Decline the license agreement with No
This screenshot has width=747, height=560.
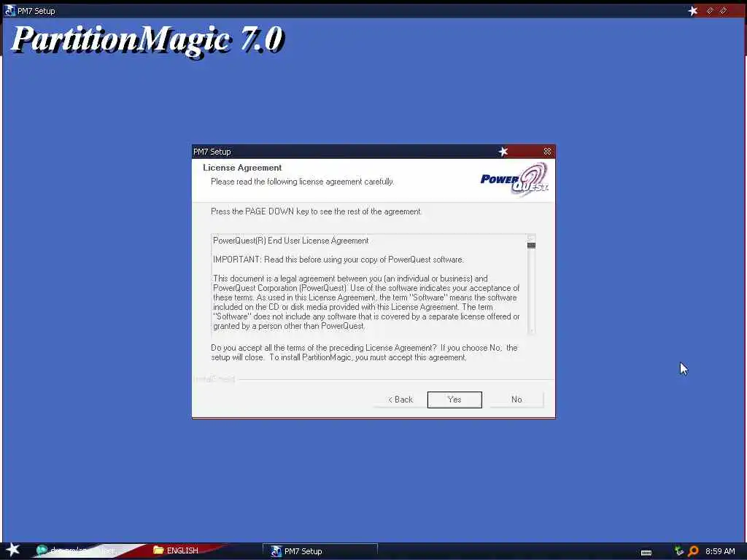tap(516, 400)
